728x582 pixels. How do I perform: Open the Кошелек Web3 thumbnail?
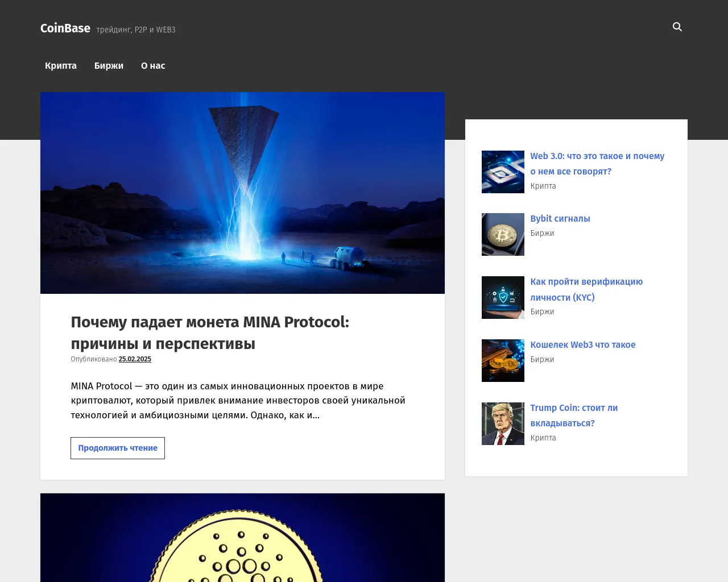pos(503,360)
